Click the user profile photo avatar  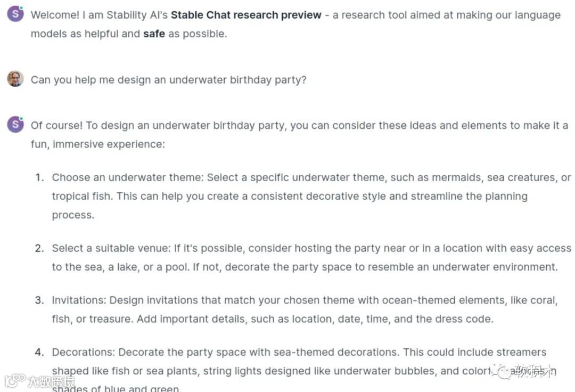(15, 79)
